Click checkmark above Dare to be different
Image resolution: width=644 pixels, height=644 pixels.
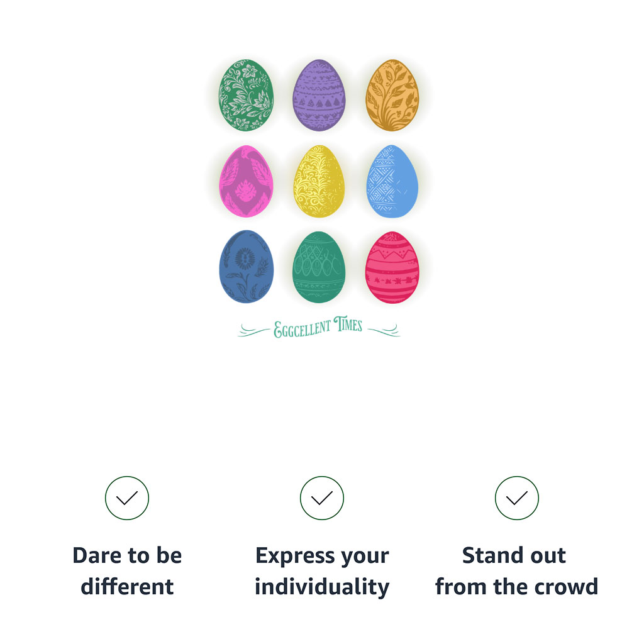point(127,498)
